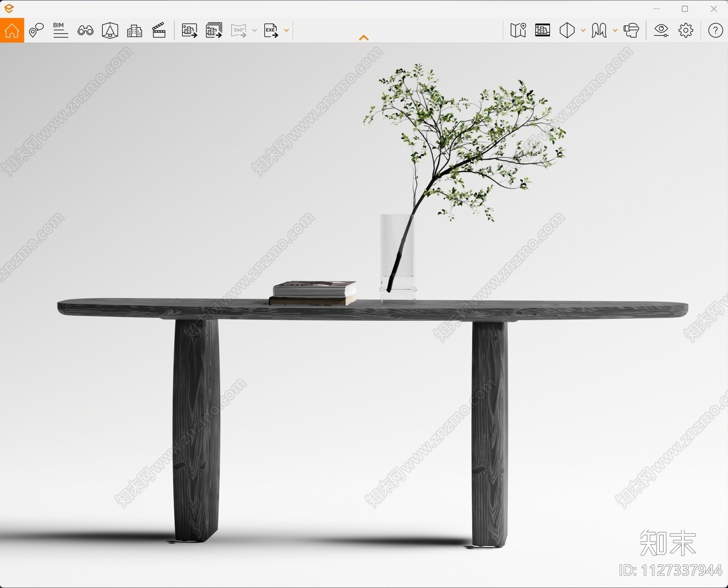This screenshot has width=728, height=588.
Task: Open the video editor clapperboard icon
Action: coord(159,30)
